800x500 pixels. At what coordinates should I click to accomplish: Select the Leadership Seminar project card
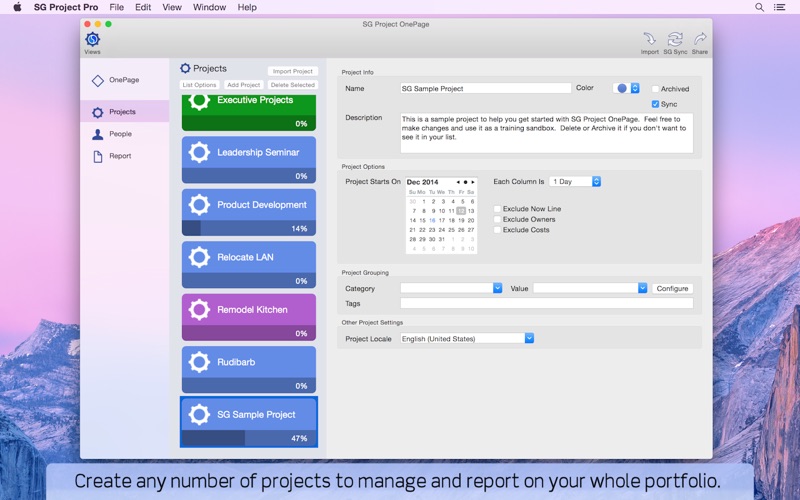249,160
